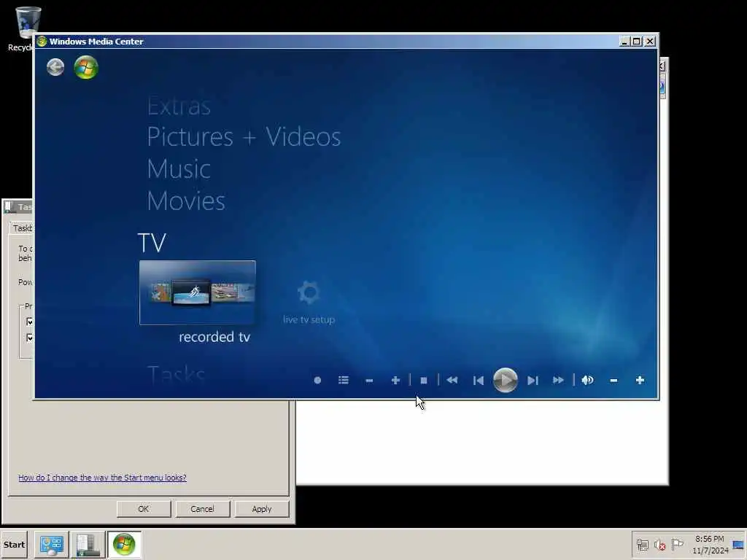
Task: Click the green Media Center start orb
Action: point(86,67)
